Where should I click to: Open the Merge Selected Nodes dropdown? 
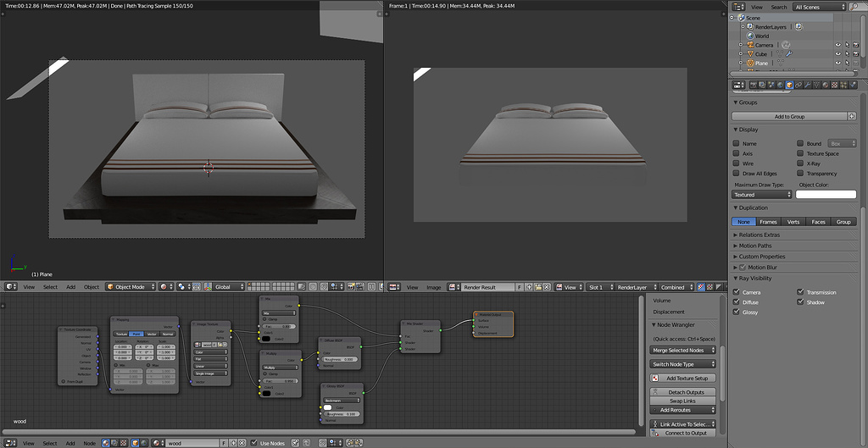682,350
